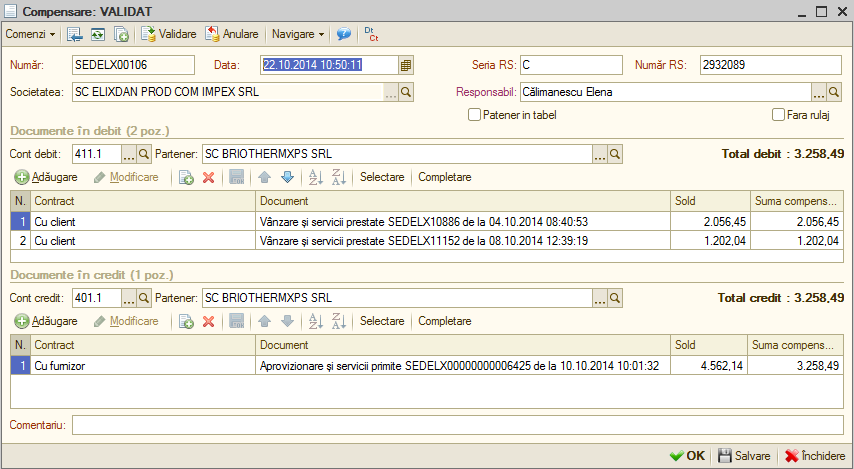Click Validare in the toolbar
This screenshot has width=854, height=469.
(169, 34)
